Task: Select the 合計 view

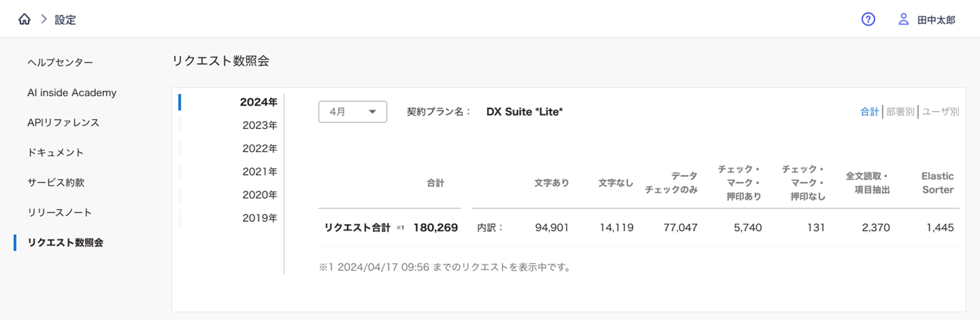Action: [869, 112]
